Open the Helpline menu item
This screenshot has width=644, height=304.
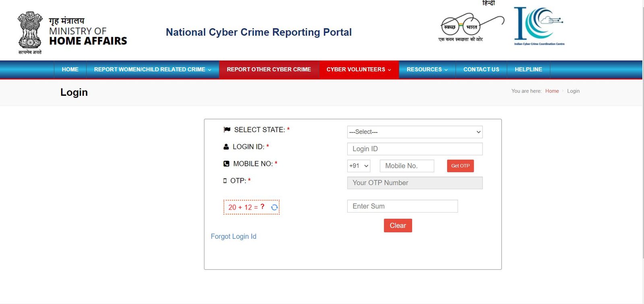point(528,70)
